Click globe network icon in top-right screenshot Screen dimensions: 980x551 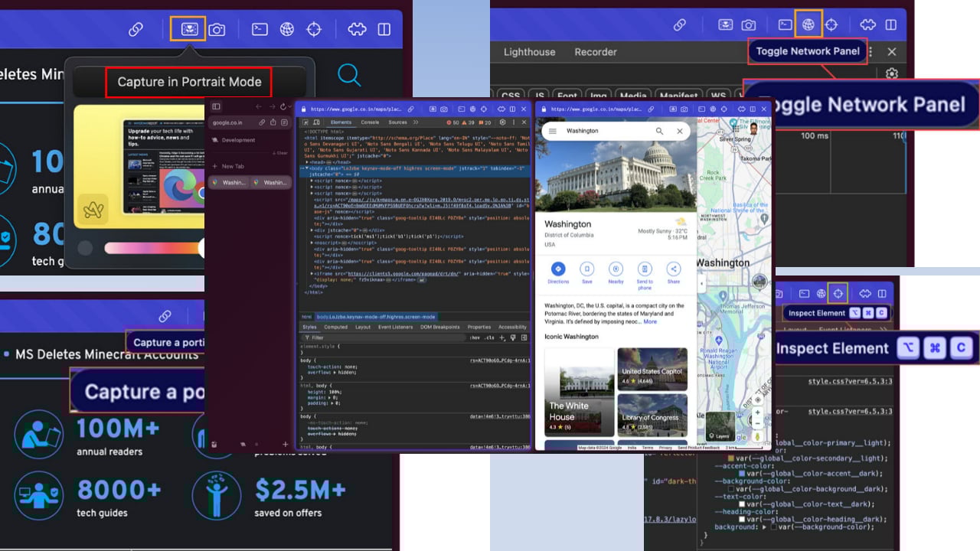[x=808, y=24]
